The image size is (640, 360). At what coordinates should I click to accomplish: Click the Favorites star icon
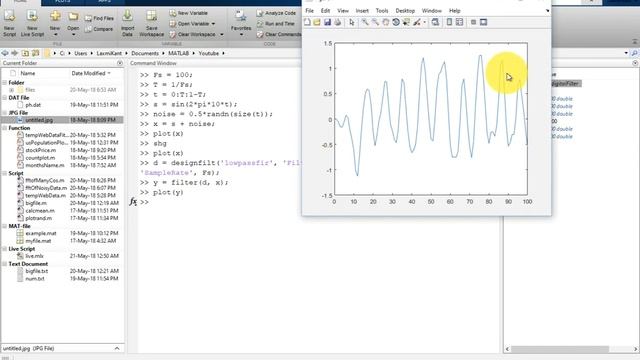pyautogui.click(x=240, y=16)
